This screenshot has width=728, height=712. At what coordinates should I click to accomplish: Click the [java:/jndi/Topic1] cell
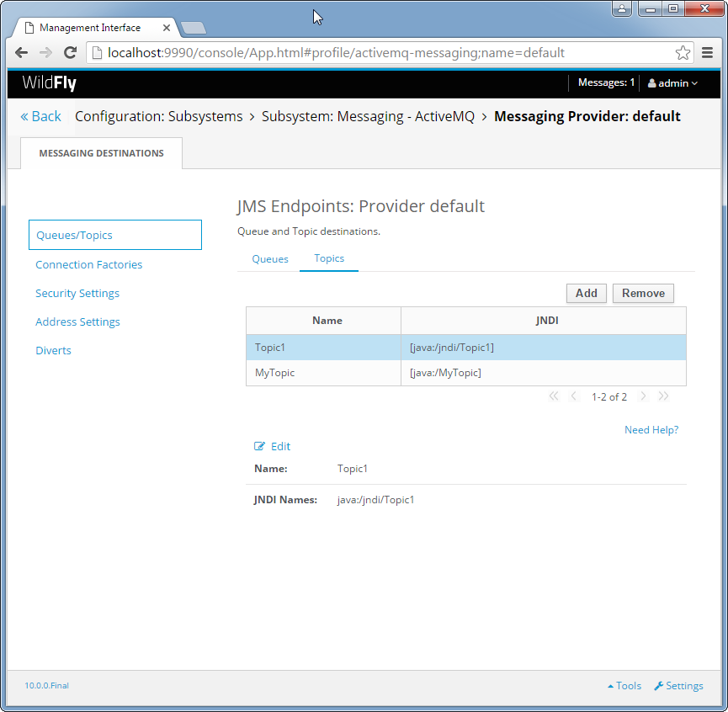coord(544,348)
